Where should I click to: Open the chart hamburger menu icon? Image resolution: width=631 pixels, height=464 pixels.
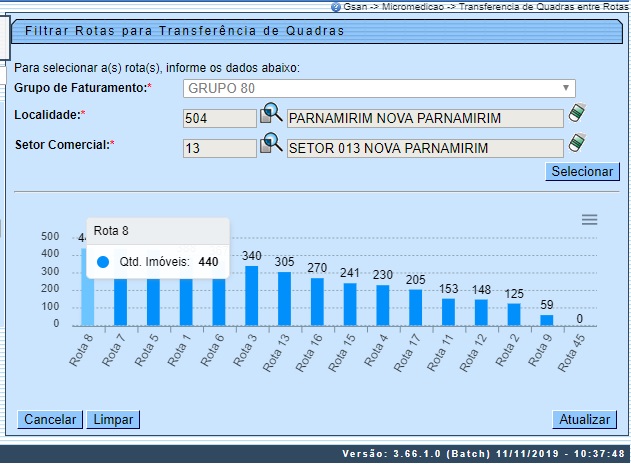click(x=590, y=219)
